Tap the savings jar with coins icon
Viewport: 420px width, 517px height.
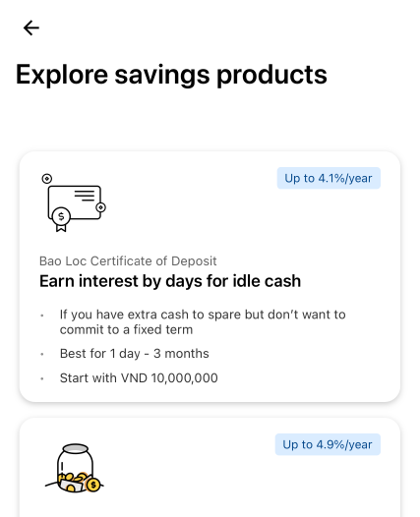[75, 468]
